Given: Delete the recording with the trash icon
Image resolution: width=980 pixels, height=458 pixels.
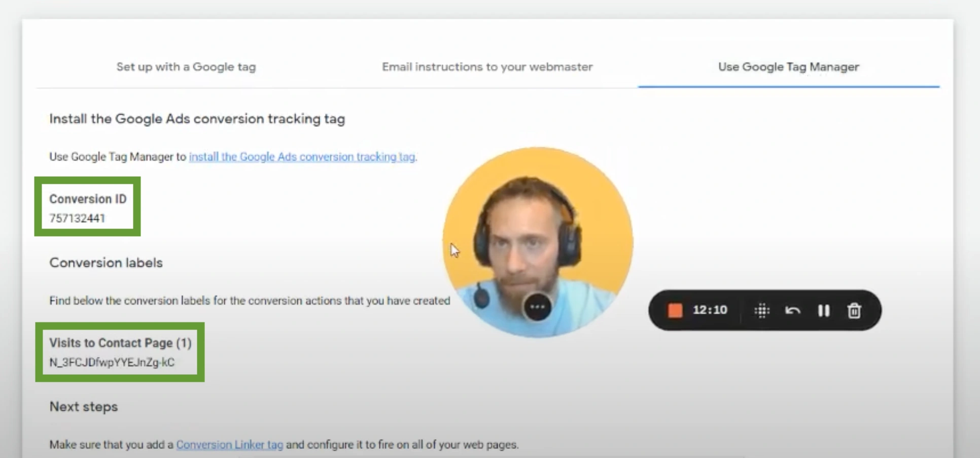Looking at the screenshot, I should point(854,310).
